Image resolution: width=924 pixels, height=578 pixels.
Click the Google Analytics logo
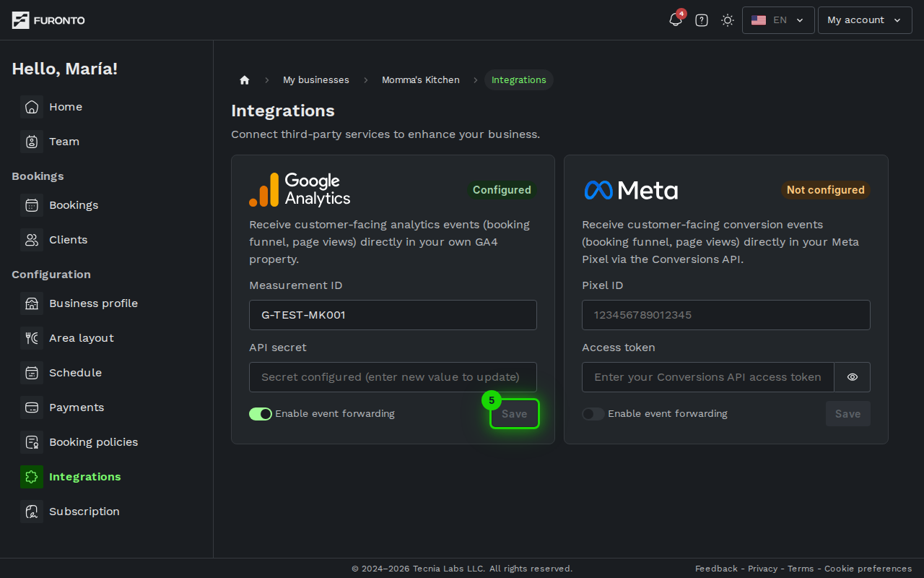pyautogui.click(x=300, y=190)
